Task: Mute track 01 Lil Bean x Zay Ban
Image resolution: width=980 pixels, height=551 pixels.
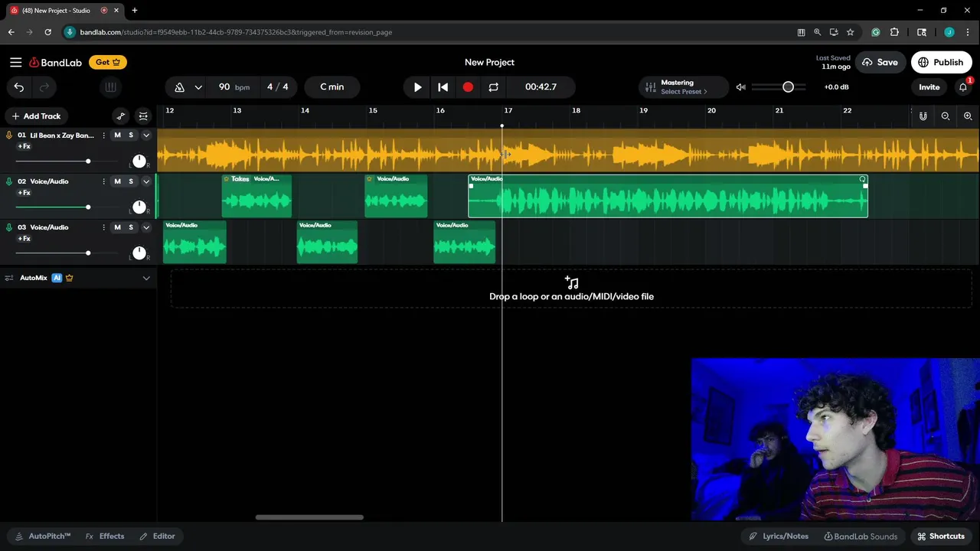Action: tap(117, 135)
